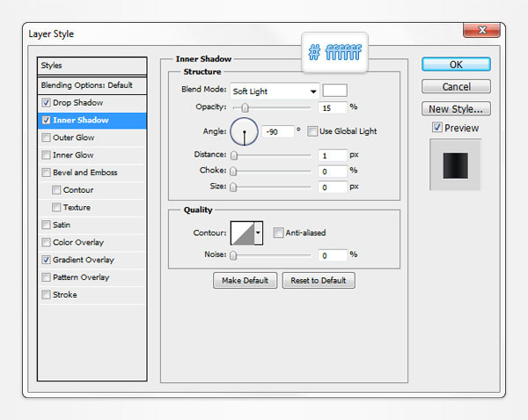This screenshot has height=420, width=528.
Task: Click the Distance slider handle
Action: coord(234,155)
